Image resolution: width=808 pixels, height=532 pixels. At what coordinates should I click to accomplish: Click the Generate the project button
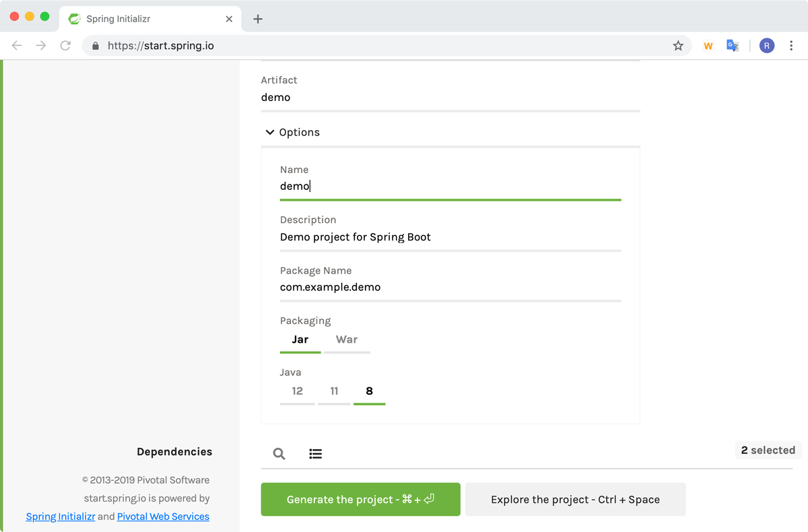(x=361, y=499)
